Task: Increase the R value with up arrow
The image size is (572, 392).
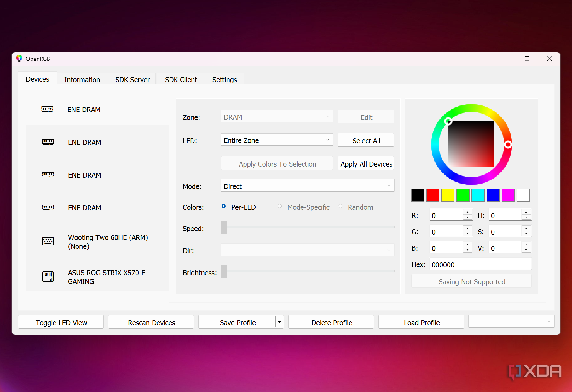Action: 468,212
